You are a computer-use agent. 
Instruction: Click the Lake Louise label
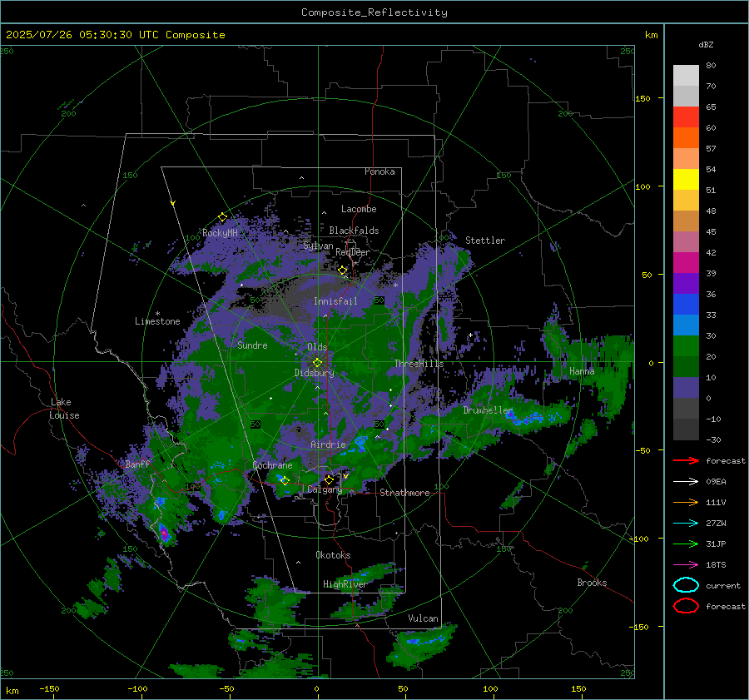click(x=65, y=409)
